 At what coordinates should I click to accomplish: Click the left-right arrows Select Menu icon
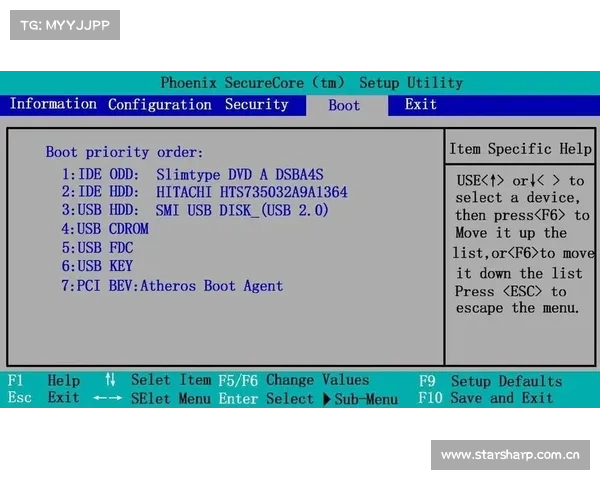pos(108,398)
